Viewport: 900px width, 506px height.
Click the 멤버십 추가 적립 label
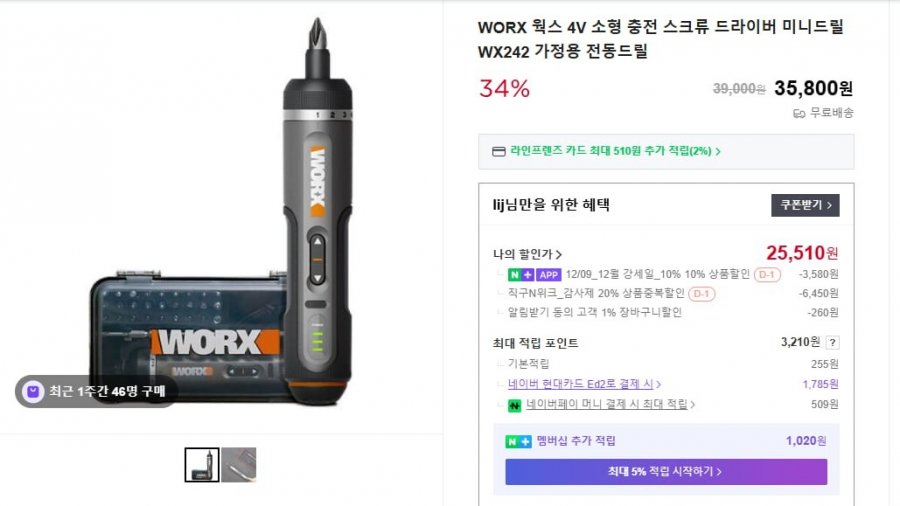coord(576,441)
